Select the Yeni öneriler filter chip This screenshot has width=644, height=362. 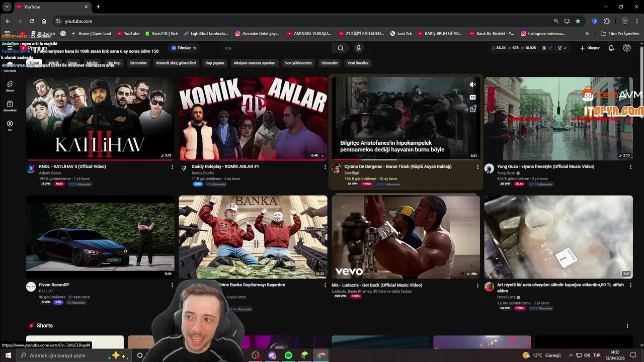coord(358,63)
